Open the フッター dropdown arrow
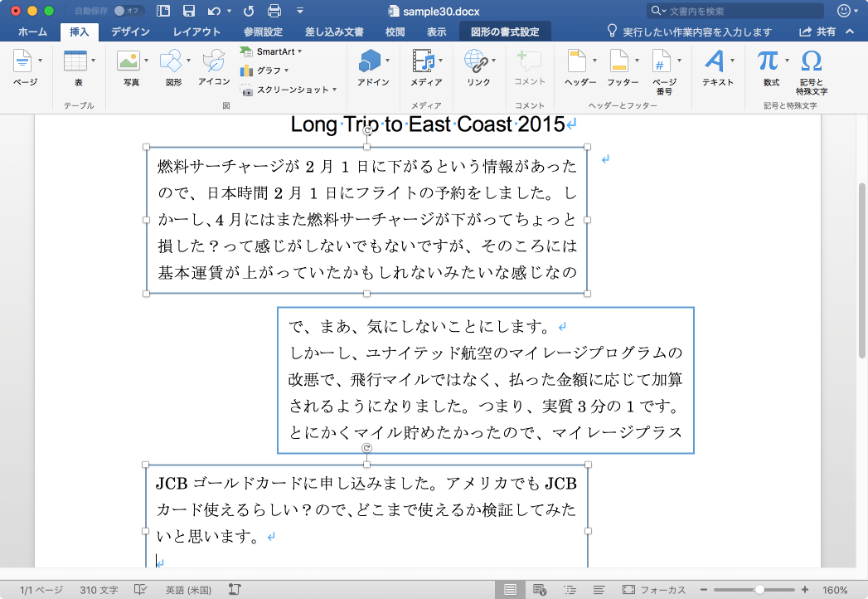 tap(638, 60)
